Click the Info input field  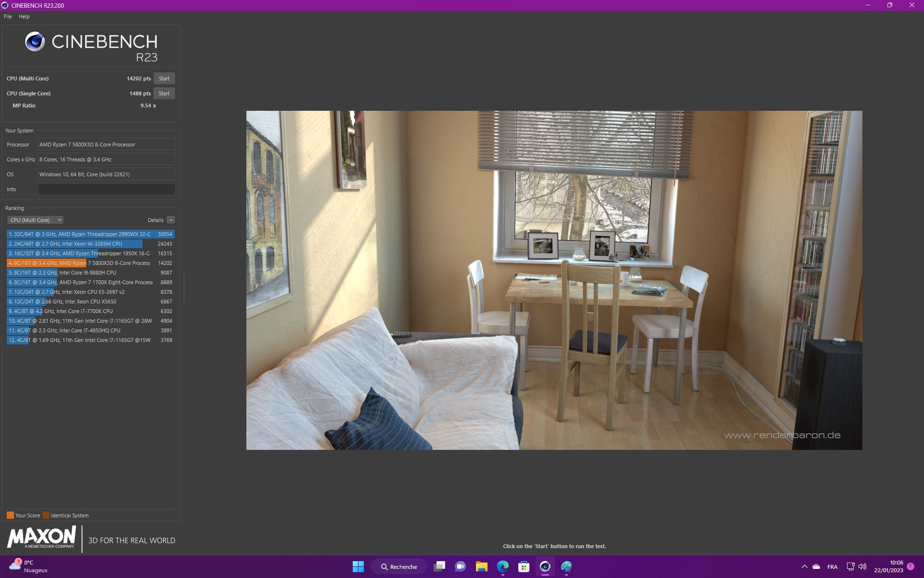point(106,189)
